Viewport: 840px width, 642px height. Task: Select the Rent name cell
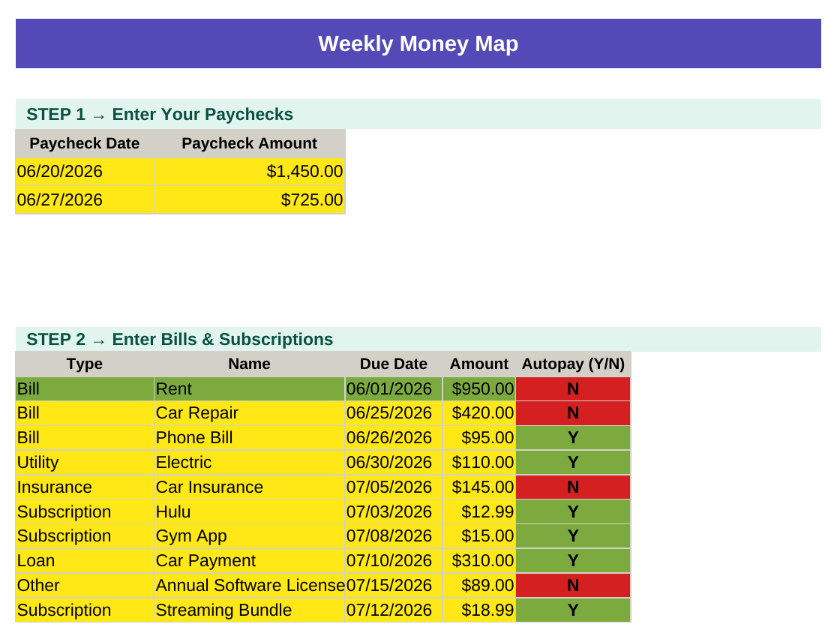coord(250,388)
